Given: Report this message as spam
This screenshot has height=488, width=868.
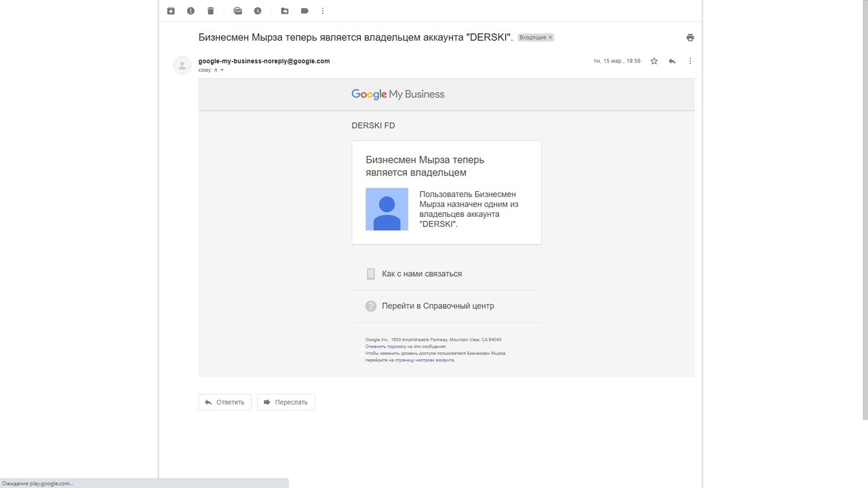Looking at the screenshot, I should (191, 11).
